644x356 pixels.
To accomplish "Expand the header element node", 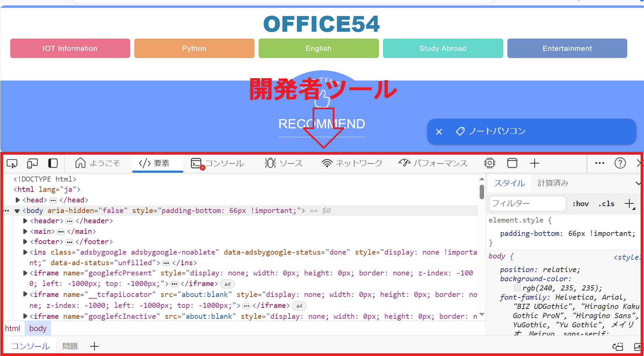I will (x=25, y=221).
